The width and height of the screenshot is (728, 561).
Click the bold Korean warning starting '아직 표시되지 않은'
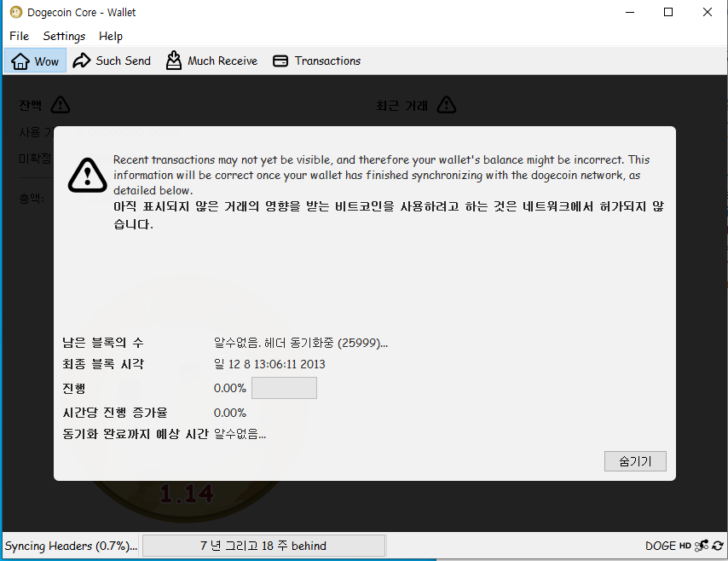pyautogui.click(x=389, y=215)
